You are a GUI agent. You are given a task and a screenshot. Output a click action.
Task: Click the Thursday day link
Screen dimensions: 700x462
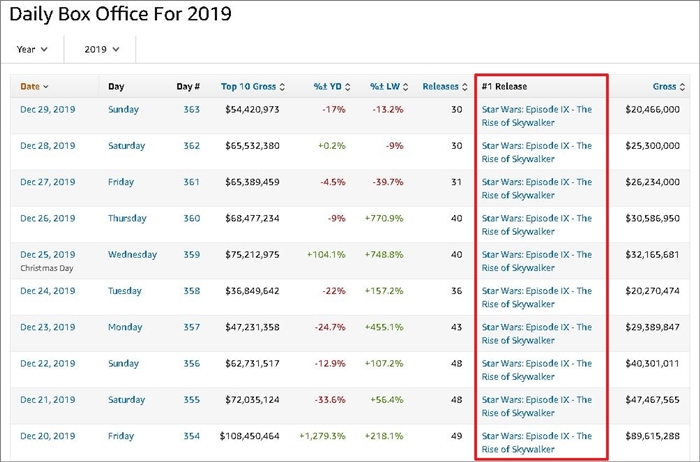(x=127, y=218)
